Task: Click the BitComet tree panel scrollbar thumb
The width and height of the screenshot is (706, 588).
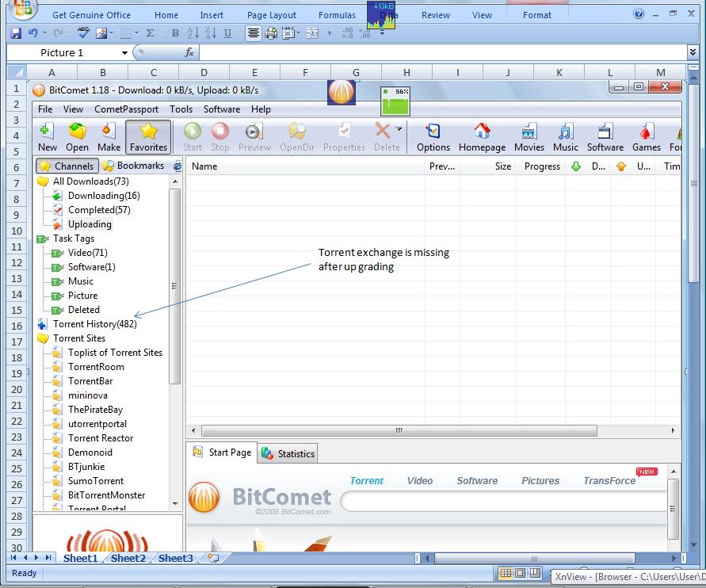Action: (174, 286)
